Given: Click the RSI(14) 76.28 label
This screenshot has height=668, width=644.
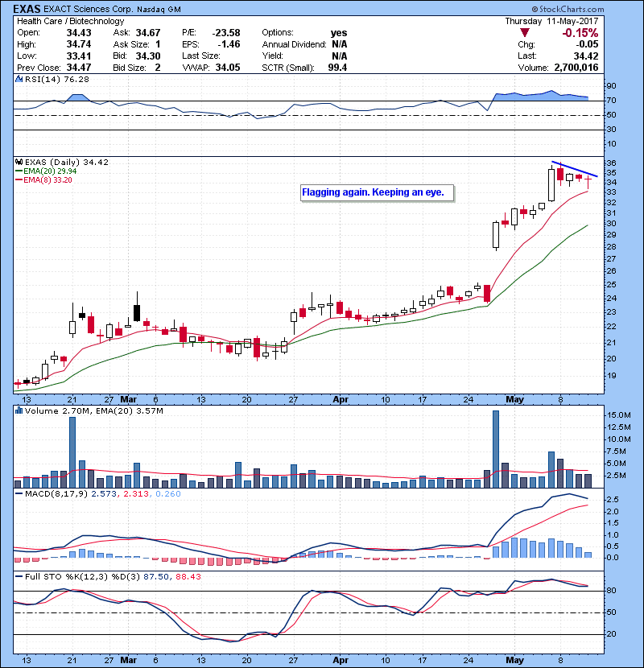Looking at the screenshot, I should 57,79.
